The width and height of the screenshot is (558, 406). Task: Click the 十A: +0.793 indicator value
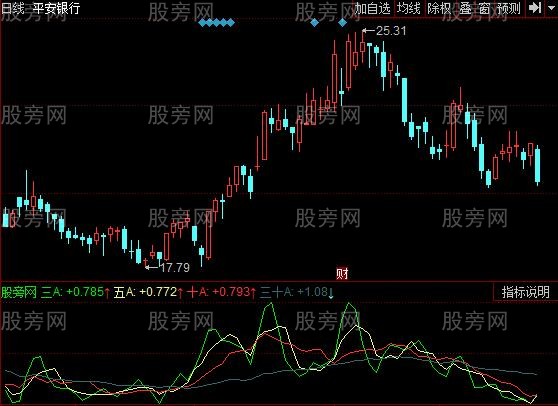tap(222, 292)
